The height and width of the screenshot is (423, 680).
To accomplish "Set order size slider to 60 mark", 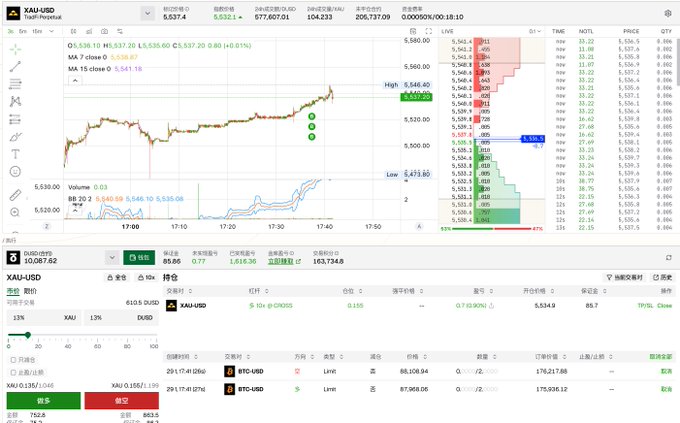I will [x=98, y=335].
